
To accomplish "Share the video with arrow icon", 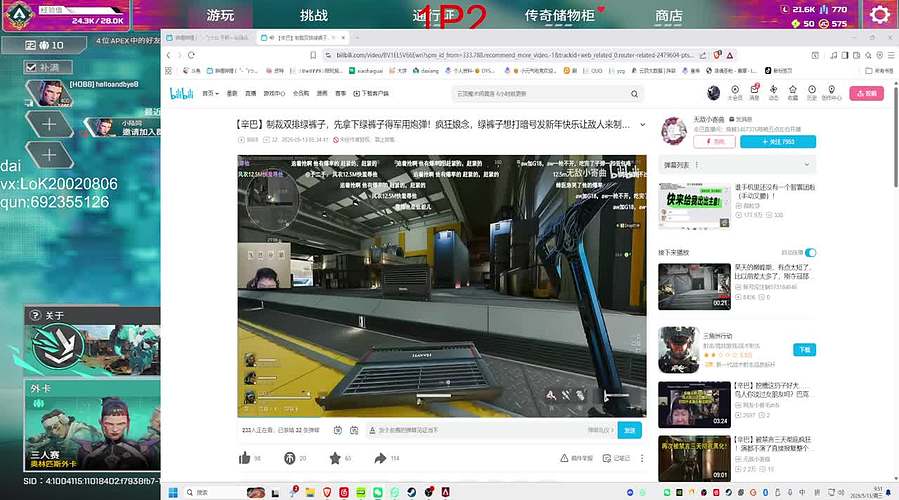I will click(380, 458).
